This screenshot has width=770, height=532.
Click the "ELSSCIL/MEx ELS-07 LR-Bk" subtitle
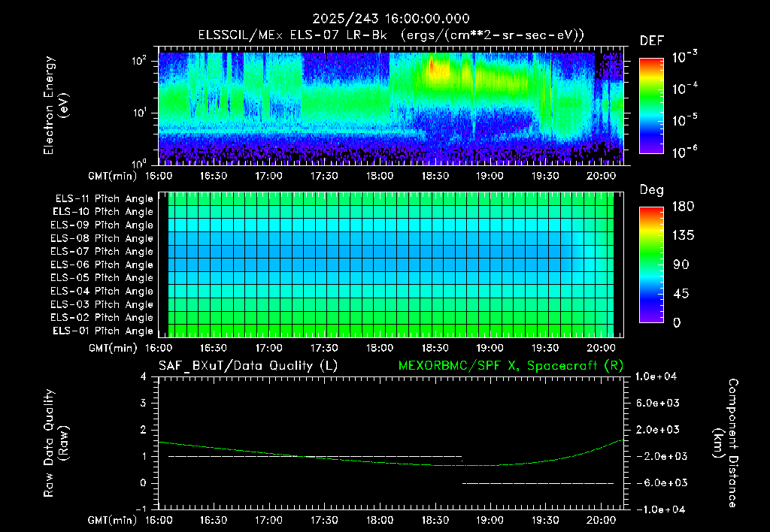click(293, 35)
